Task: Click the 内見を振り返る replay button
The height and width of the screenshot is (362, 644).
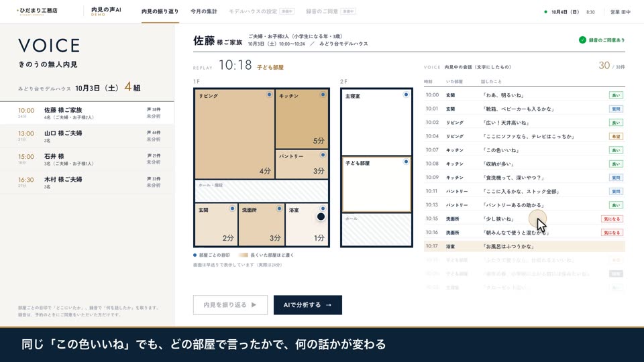Action: [x=230, y=305]
